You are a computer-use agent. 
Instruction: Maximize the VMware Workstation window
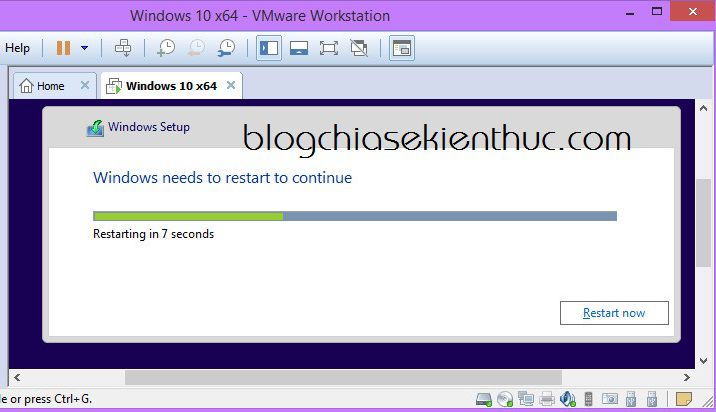pos(657,11)
